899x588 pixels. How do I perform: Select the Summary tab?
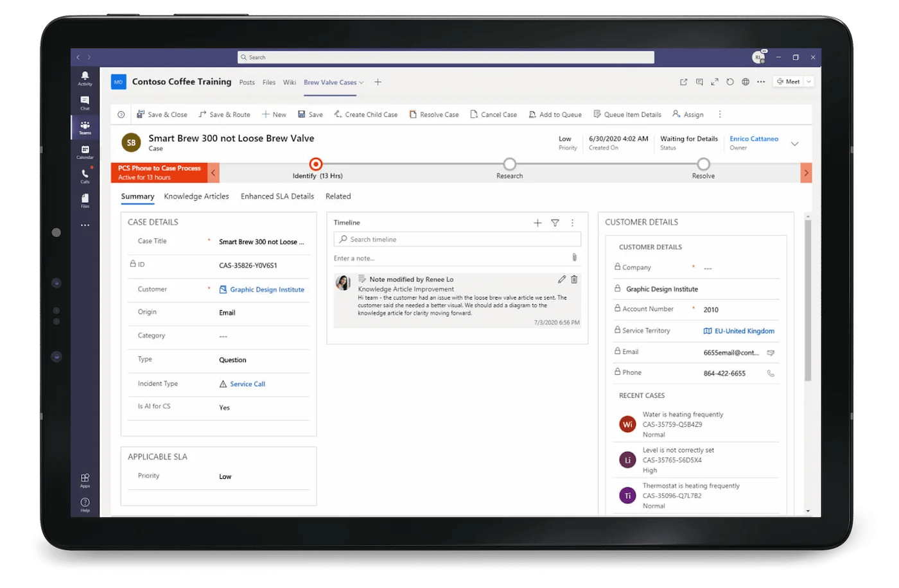point(137,196)
